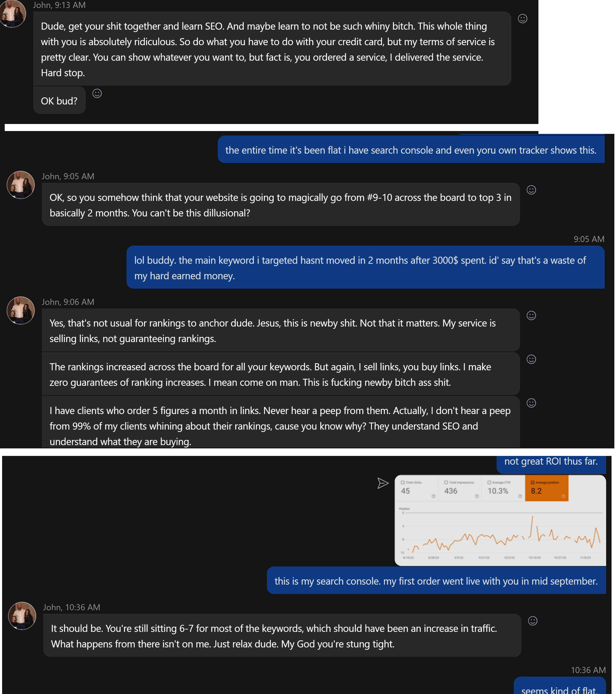This screenshot has height=694, width=616.
Task: Check the Total clicks checkbox in the chart image
Action: 403,482
